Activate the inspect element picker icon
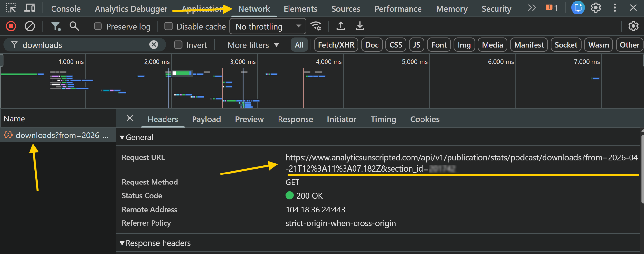Image resolution: width=644 pixels, height=254 pixels. point(11,8)
